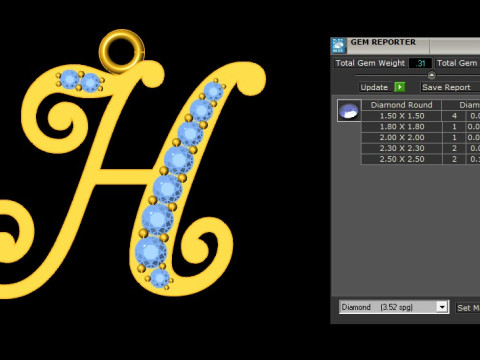Image resolution: width=480 pixels, height=360 pixels.
Task: Click quantity 1 in the 1.80 row
Action: [x=454, y=127]
